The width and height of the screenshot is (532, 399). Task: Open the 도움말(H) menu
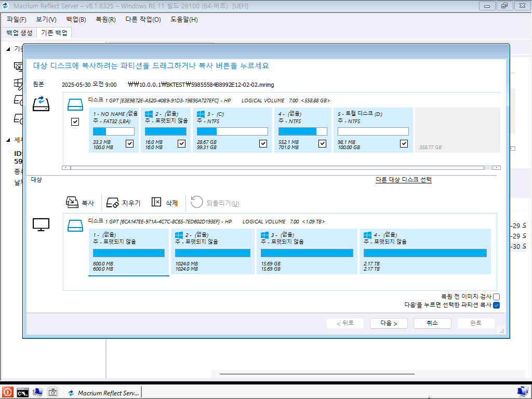184,19
